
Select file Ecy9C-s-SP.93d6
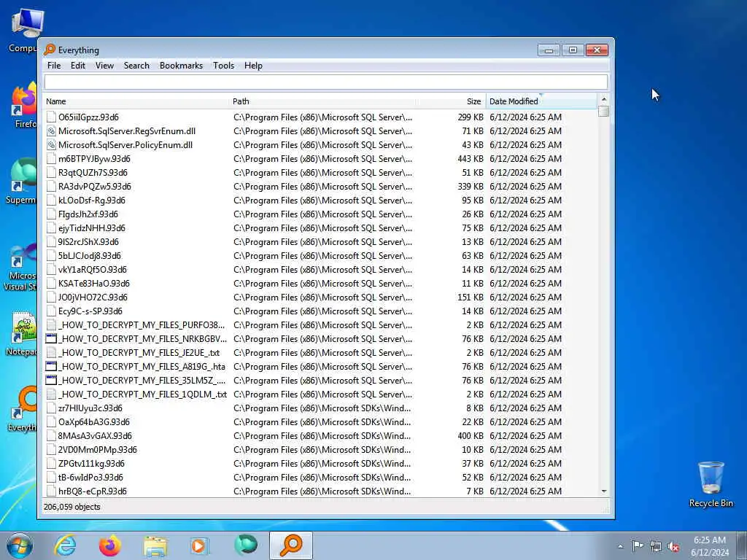click(x=90, y=311)
